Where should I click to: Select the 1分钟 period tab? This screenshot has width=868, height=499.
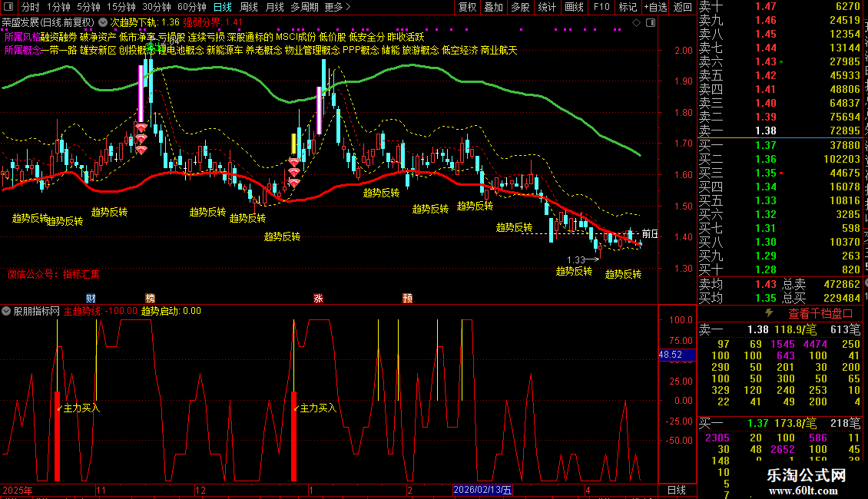[x=58, y=7]
